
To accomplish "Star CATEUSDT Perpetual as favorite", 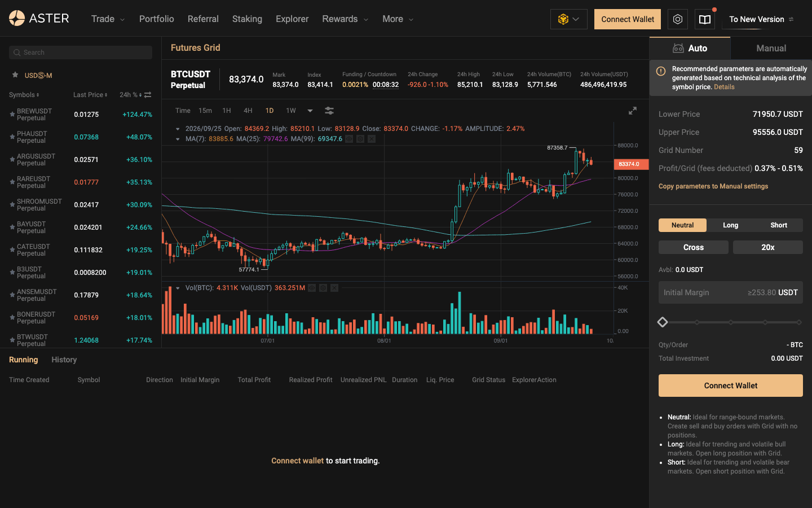I will tap(12, 249).
